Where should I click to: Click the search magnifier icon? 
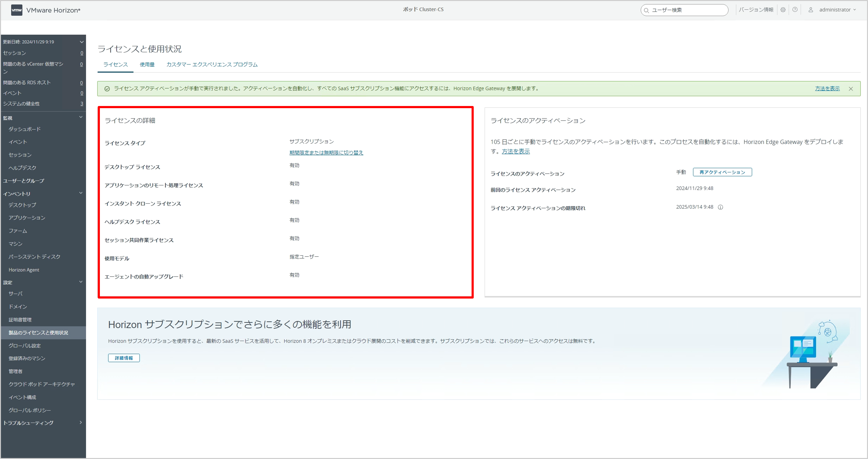click(x=646, y=10)
